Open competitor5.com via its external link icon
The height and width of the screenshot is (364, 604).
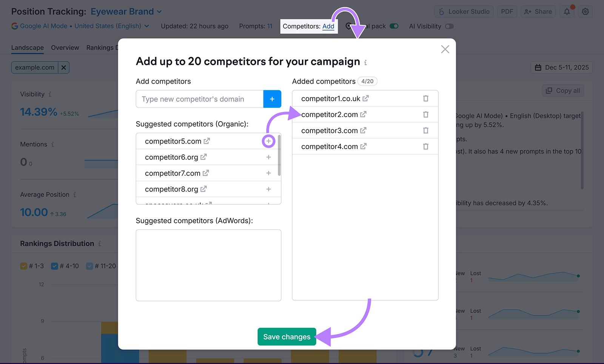pos(206,140)
